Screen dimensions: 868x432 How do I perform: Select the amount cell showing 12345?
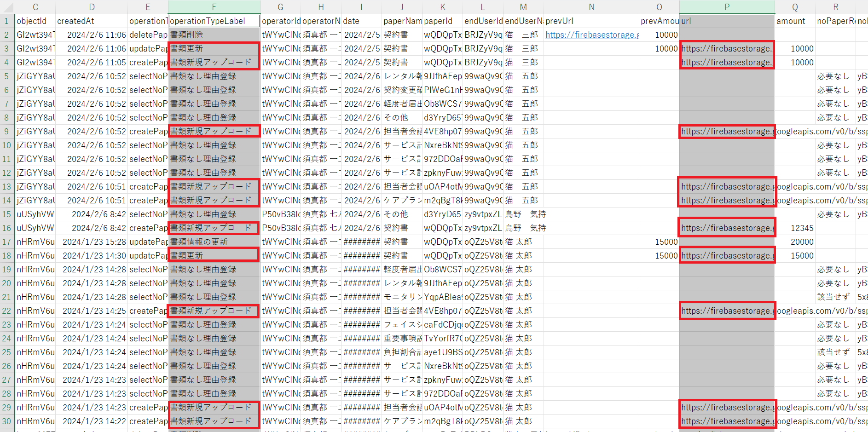[x=795, y=228]
